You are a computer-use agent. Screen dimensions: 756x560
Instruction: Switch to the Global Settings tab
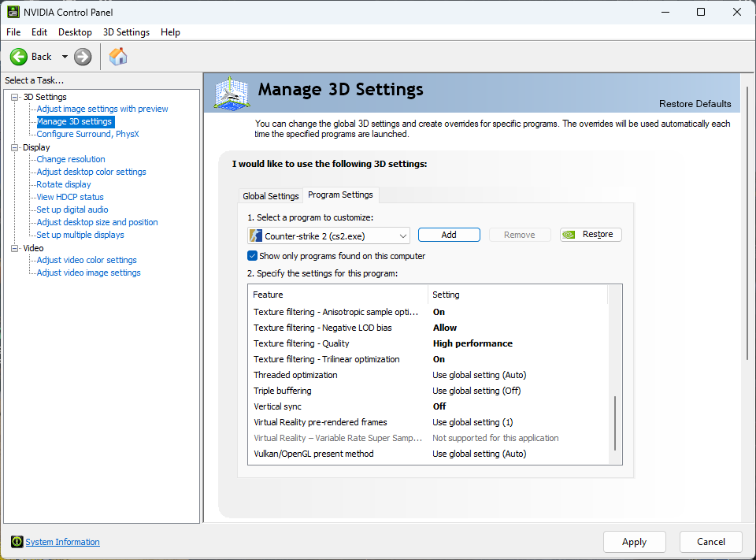[270, 195]
